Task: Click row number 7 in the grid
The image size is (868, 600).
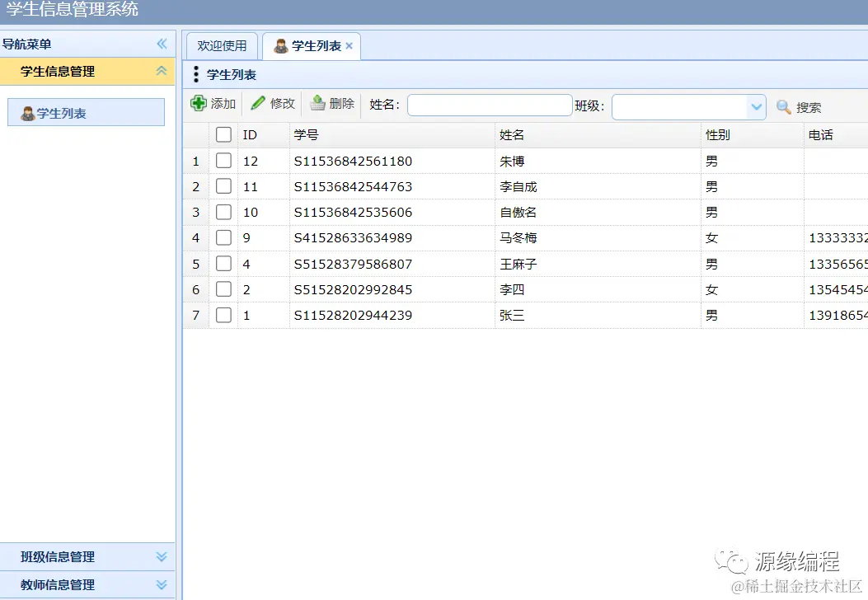Action: tap(195, 315)
